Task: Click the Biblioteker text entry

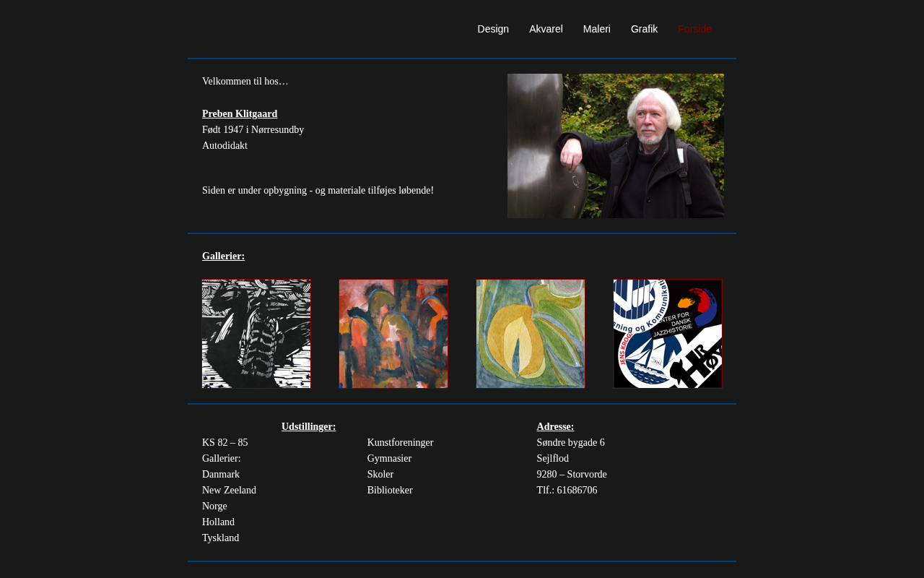Action: point(390,491)
